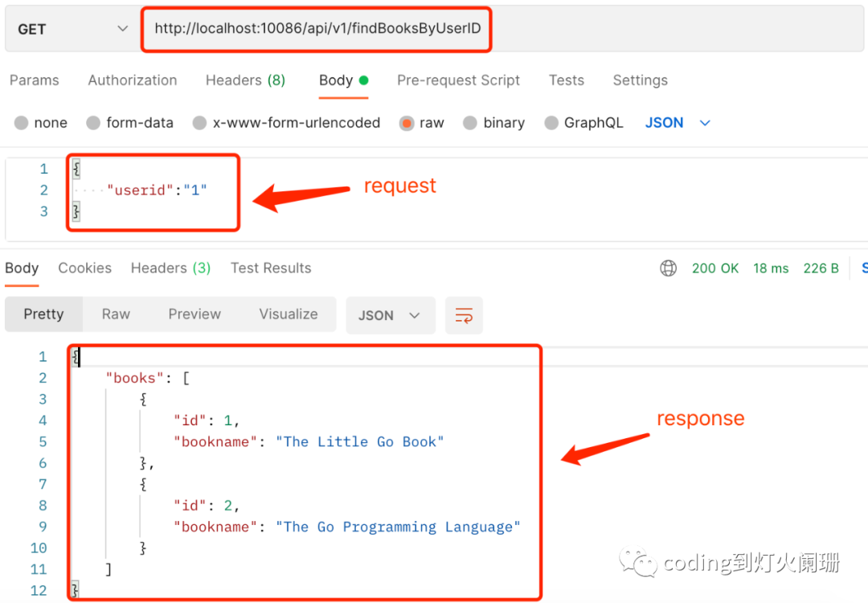Select the raw body type
This screenshot has width=868, height=603.
(422, 122)
